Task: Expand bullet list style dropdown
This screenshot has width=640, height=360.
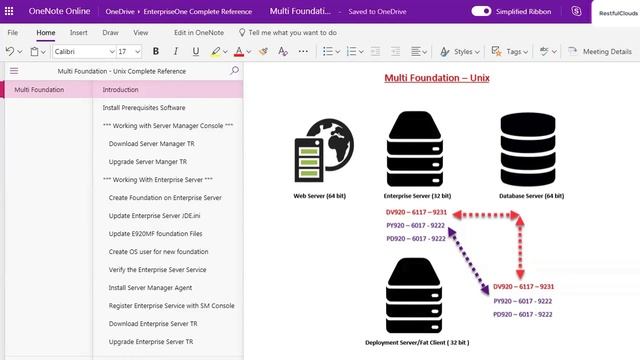Action: pyautogui.click(x=338, y=52)
